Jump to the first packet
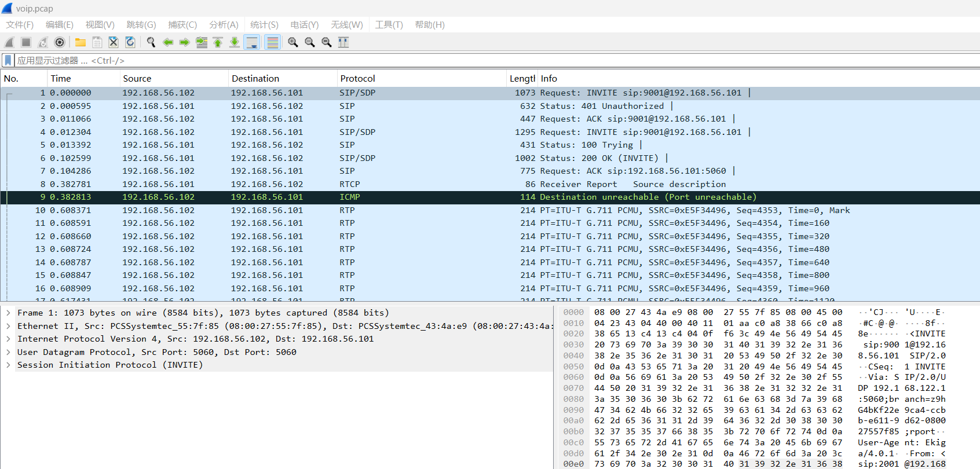 pos(218,42)
